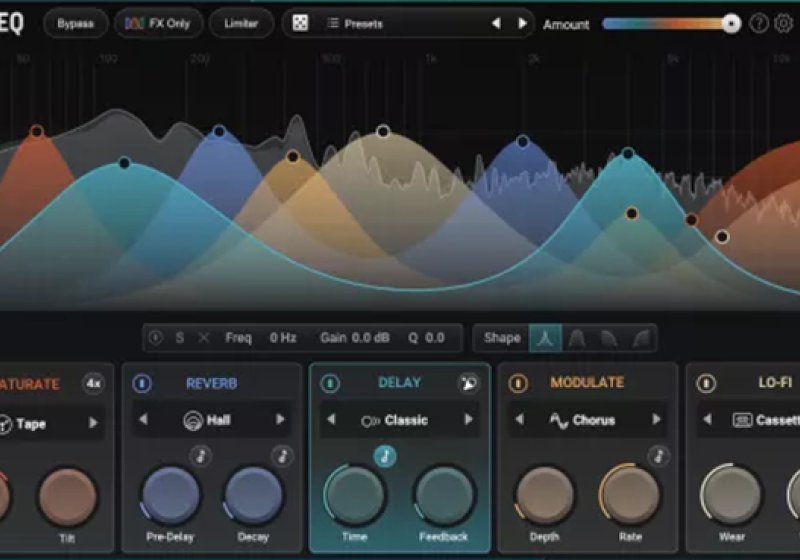The width and height of the screenshot is (800, 560).
Task: Go to previous Modulate type before Chorus
Action: coord(519,419)
